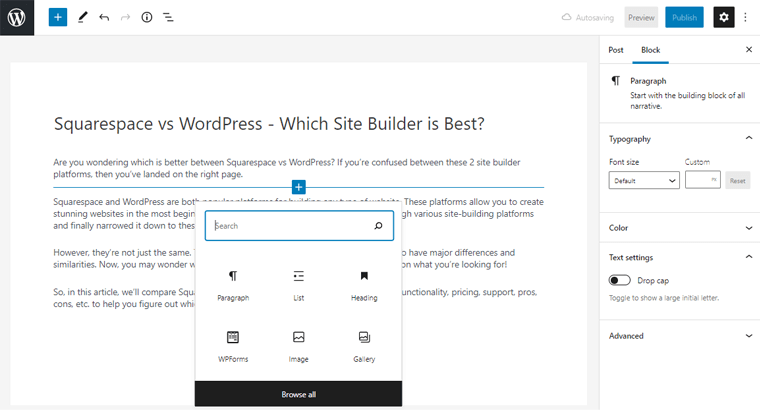The width and height of the screenshot is (760, 410).
Task: Open the List View icon
Action: click(x=168, y=17)
